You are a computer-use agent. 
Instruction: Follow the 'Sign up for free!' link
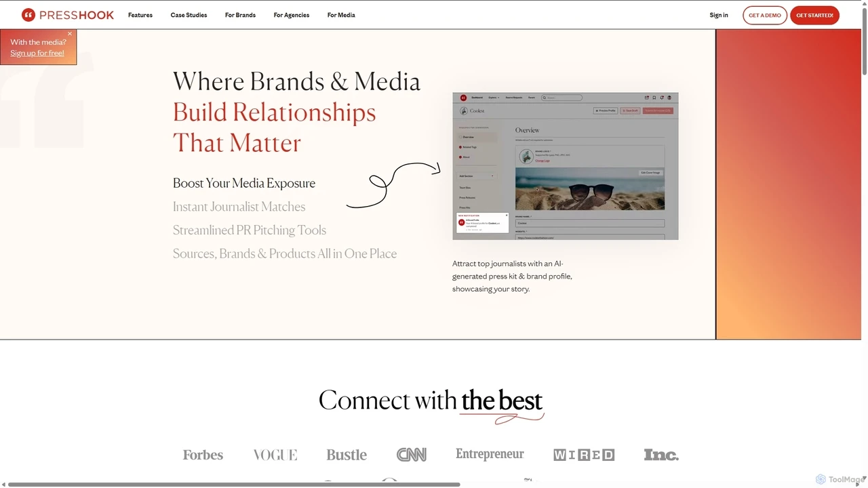tap(37, 53)
